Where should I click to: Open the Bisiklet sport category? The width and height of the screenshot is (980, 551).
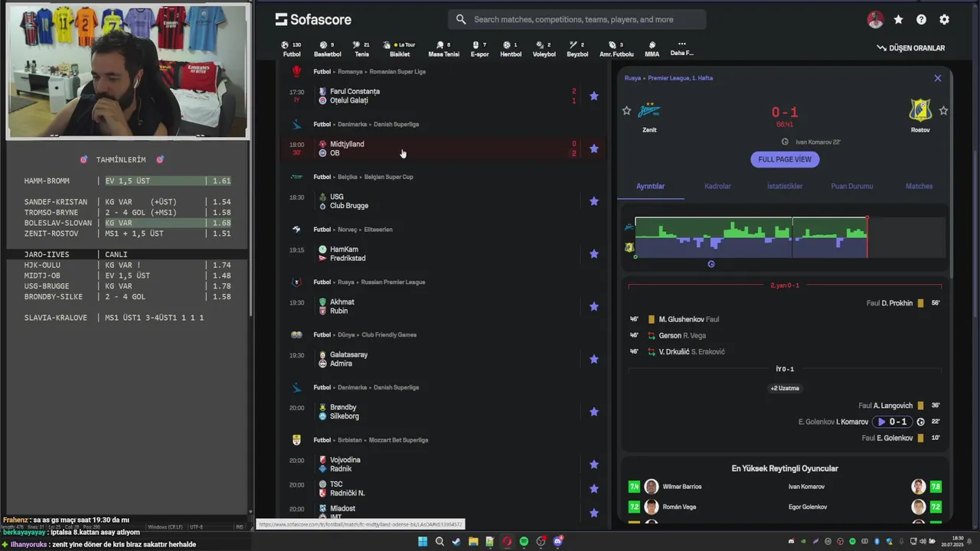[400, 49]
